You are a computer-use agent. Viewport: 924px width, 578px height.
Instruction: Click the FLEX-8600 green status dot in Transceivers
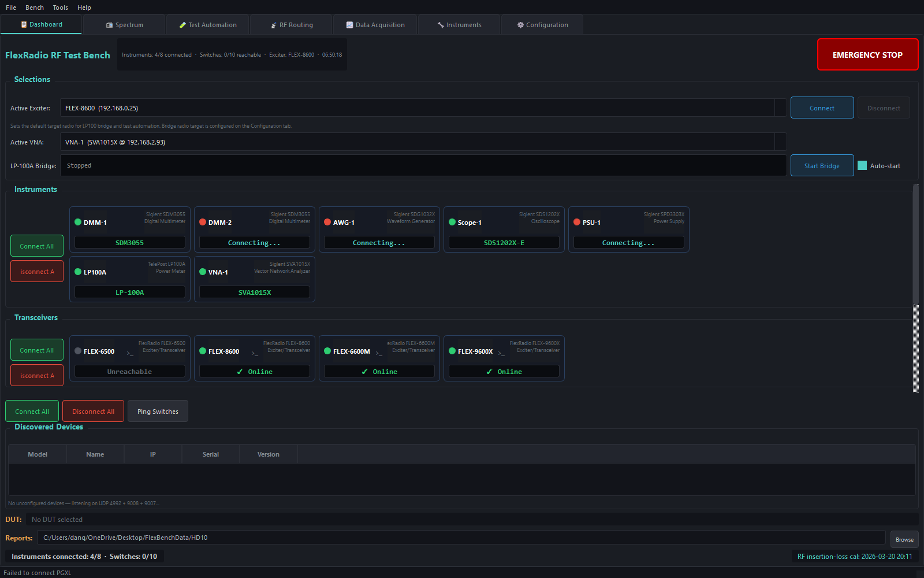[203, 351]
